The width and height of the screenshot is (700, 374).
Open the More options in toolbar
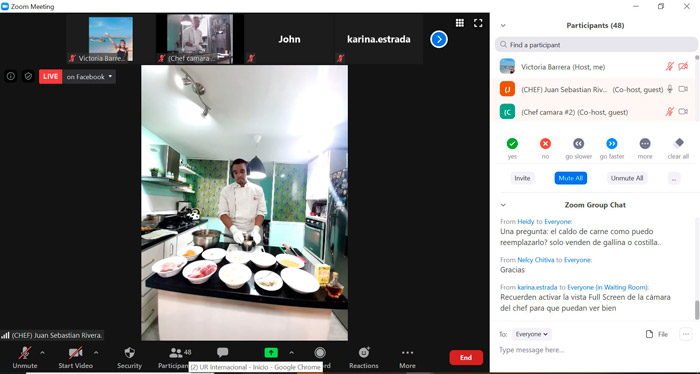click(407, 358)
